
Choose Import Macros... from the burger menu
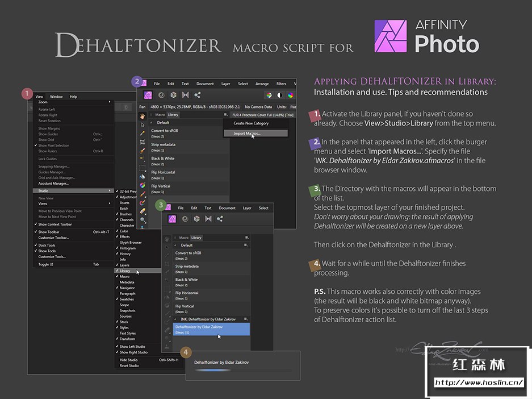point(255,134)
